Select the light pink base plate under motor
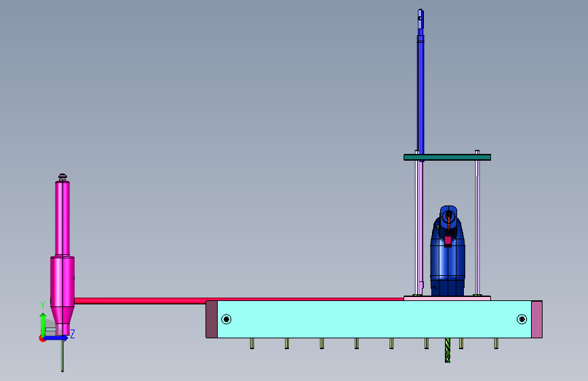The image size is (588, 381). [x=447, y=298]
